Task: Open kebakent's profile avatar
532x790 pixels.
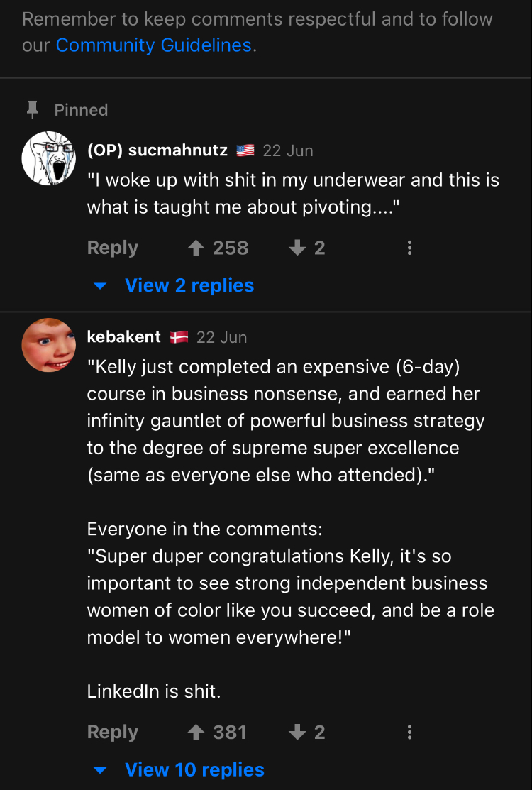Action: 49,345
